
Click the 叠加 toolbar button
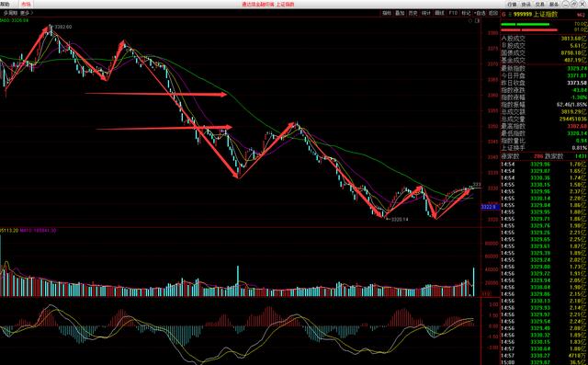click(400, 13)
